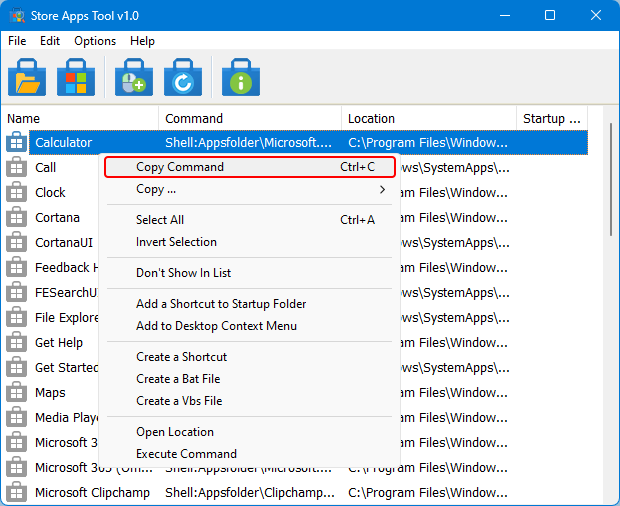Click the green info store bag icon
This screenshot has width=620, height=506.
pyautogui.click(x=241, y=77)
